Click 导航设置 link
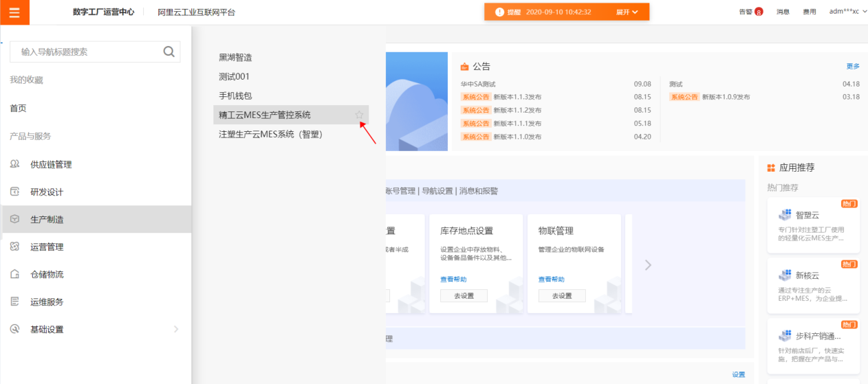The image size is (868, 384). [437, 191]
